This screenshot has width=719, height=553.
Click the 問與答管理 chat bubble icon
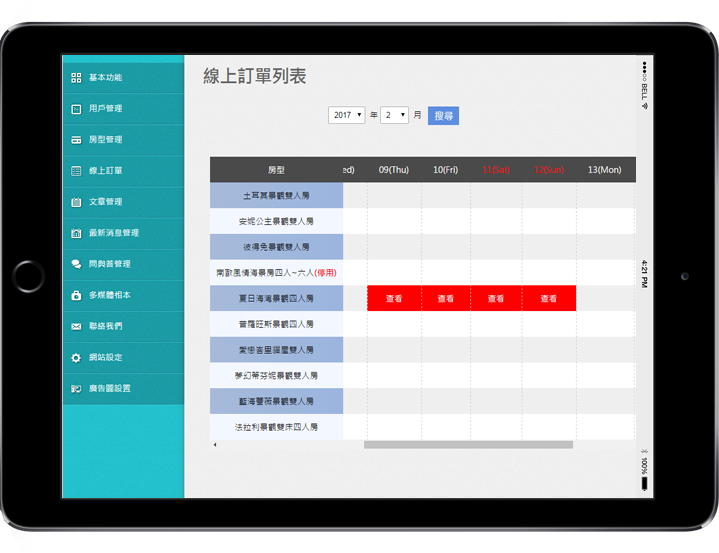click(76, 264)
